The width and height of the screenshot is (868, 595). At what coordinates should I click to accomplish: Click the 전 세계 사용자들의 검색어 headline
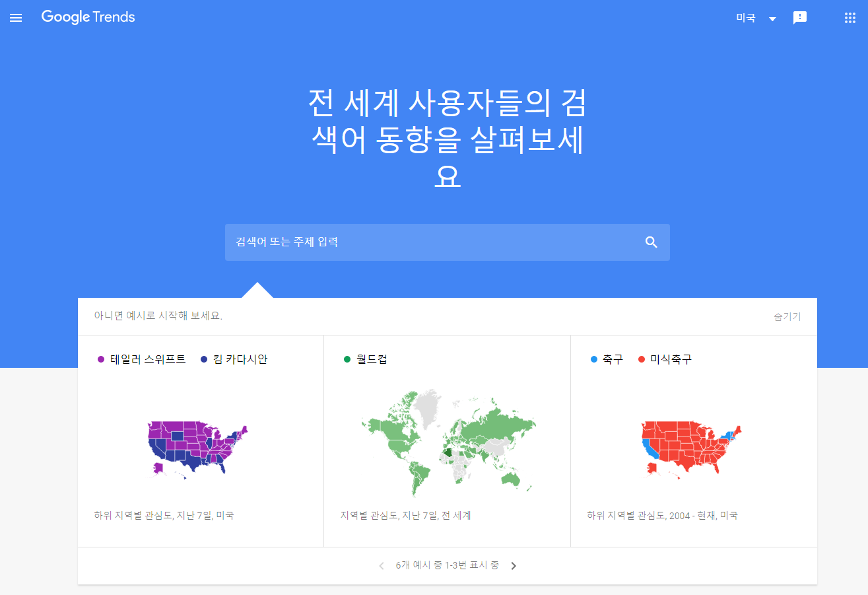coord(448,139)
